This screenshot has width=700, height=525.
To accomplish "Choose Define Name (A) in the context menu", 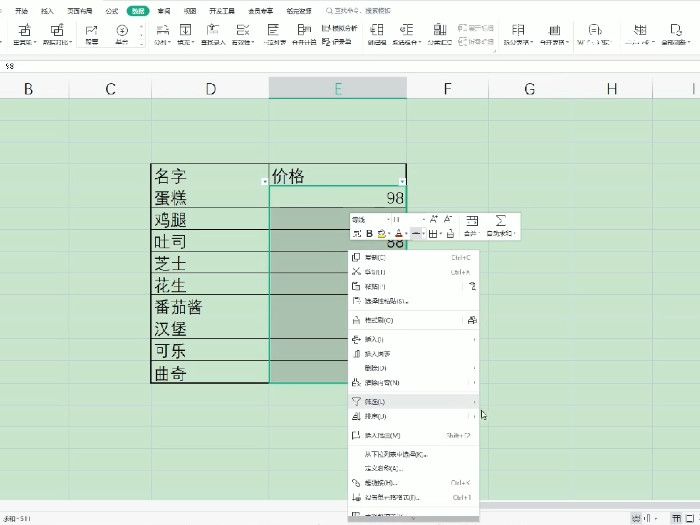I will coord(413,469).
